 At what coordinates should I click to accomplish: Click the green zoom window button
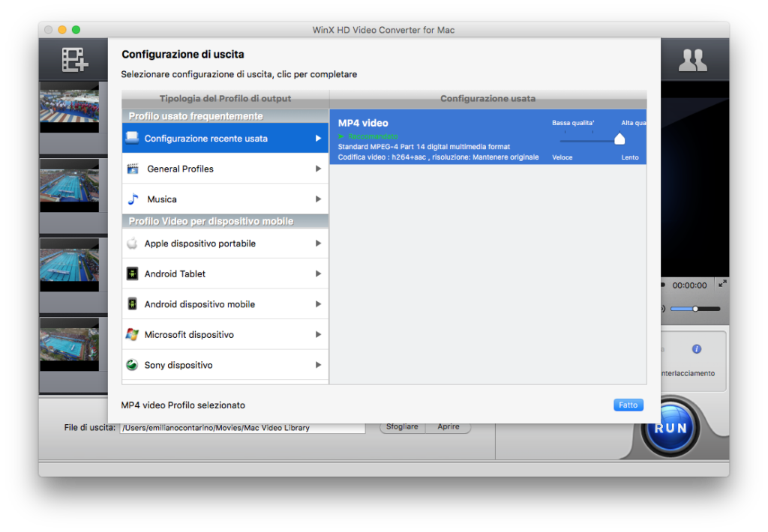pos(76,30)
